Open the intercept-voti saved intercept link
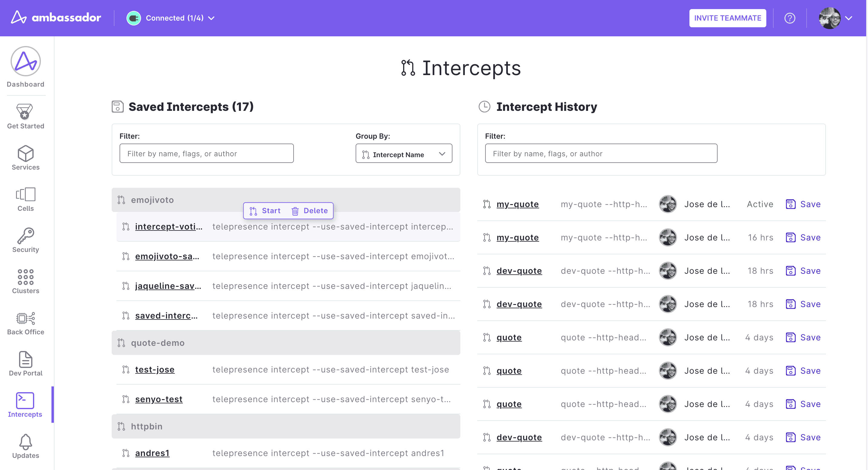 169,227
